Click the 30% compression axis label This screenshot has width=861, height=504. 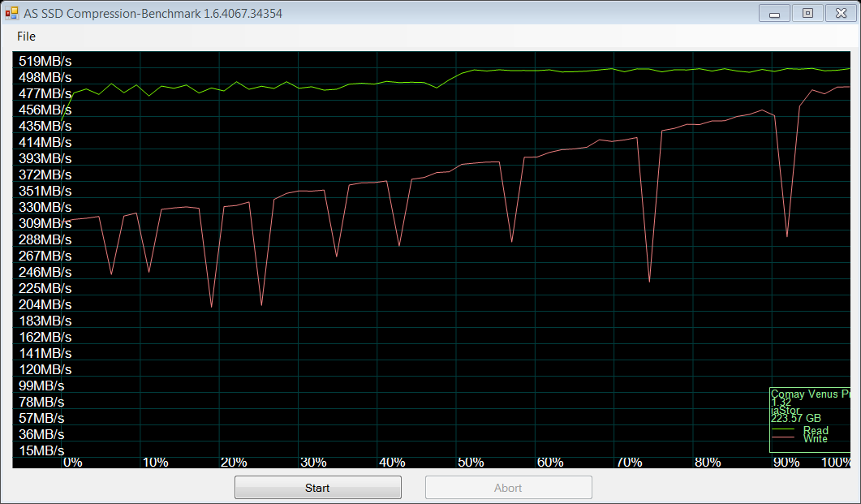coord(313,463)
